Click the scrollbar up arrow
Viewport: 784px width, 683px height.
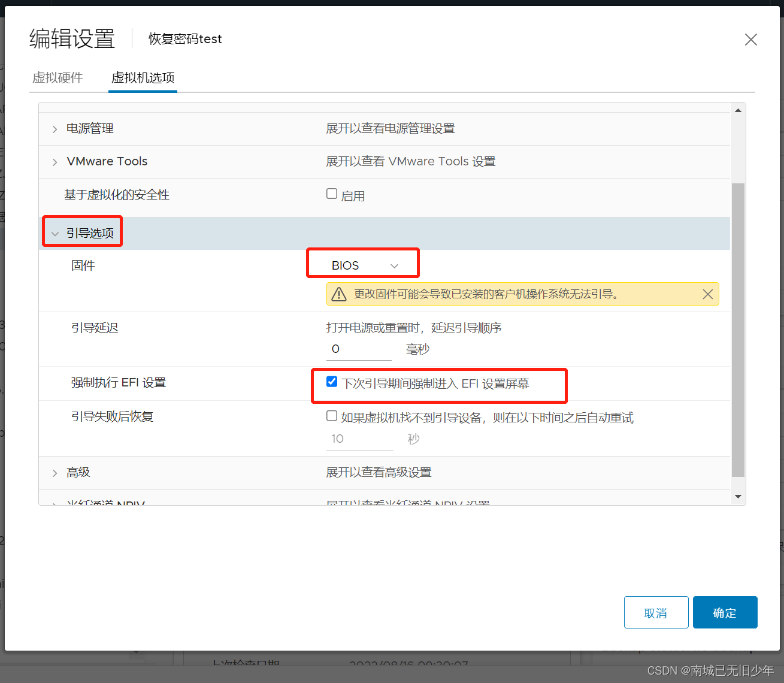pos(738,110)
